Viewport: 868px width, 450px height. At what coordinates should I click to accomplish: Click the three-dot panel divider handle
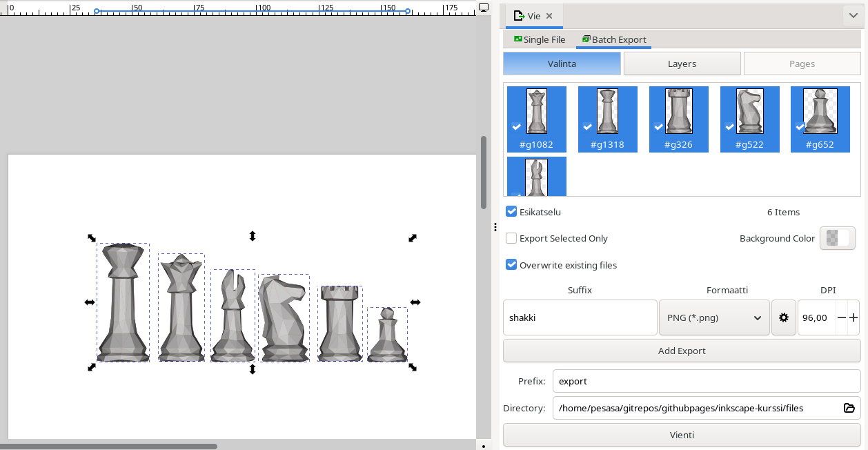click(x=495, y=226)
